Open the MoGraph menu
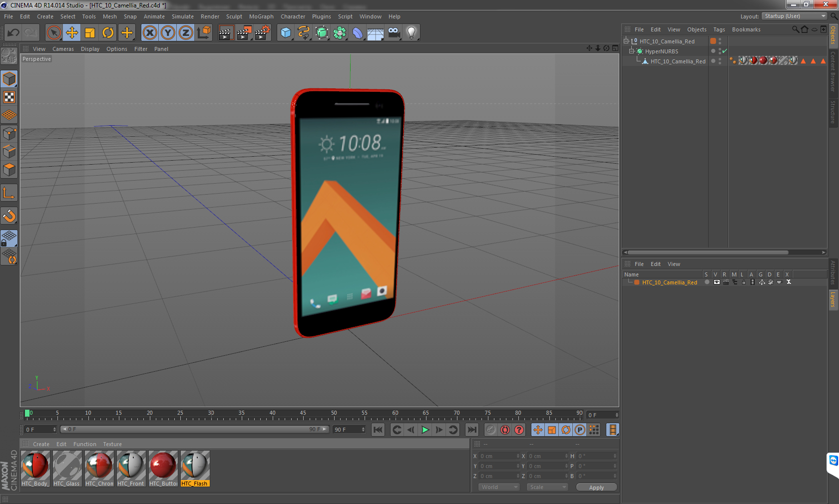This screenshot has height=504, width=839. click(x=261, y=16)
